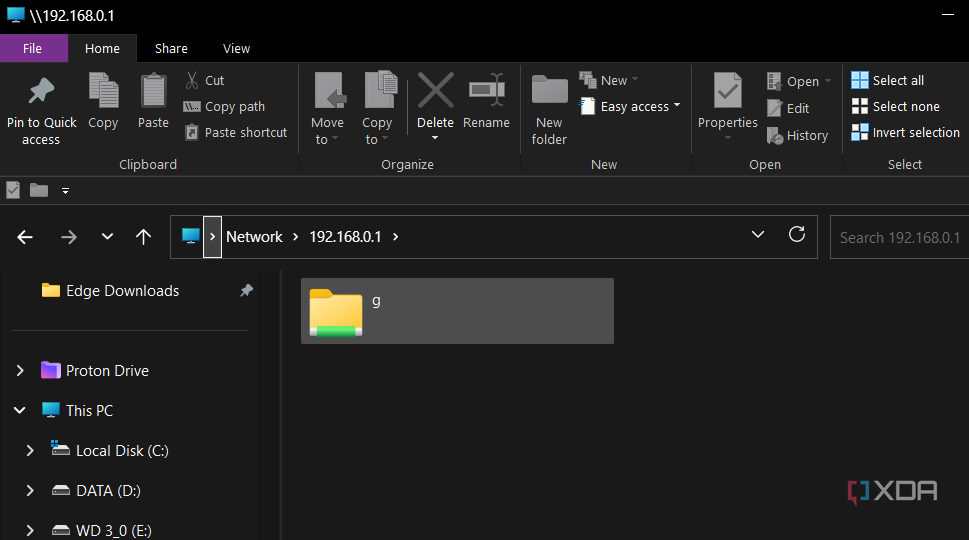Viewport: 969px width, 540px height.
Task: Click the Properties icon
Action: click(727, 90)
